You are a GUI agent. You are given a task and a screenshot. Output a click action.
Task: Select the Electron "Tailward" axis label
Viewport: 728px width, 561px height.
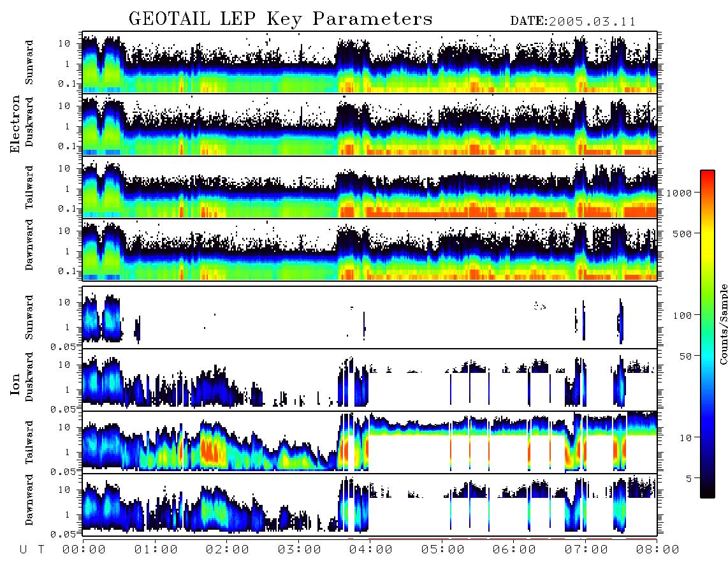click(x=29, y=187)
